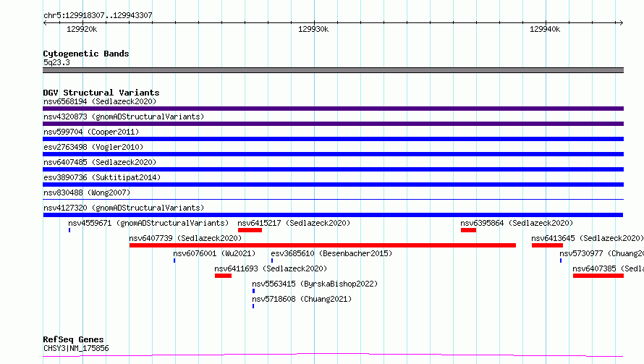The height and width of the screenshot is (364, 644).
Task: Open the nsv4320873 (gnomADStructuralVariants) label
Action: (x=124, y=117)
